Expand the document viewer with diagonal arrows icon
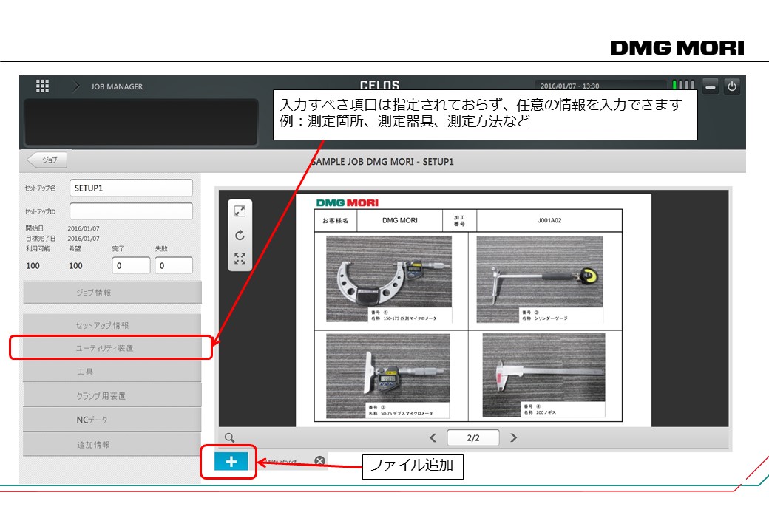 [240, 211]
